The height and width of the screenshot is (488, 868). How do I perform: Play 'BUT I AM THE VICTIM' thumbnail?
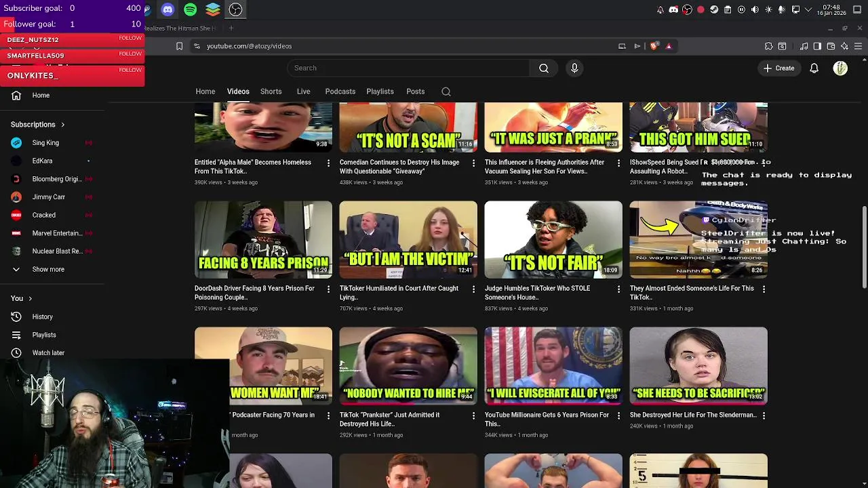point(408,239)
